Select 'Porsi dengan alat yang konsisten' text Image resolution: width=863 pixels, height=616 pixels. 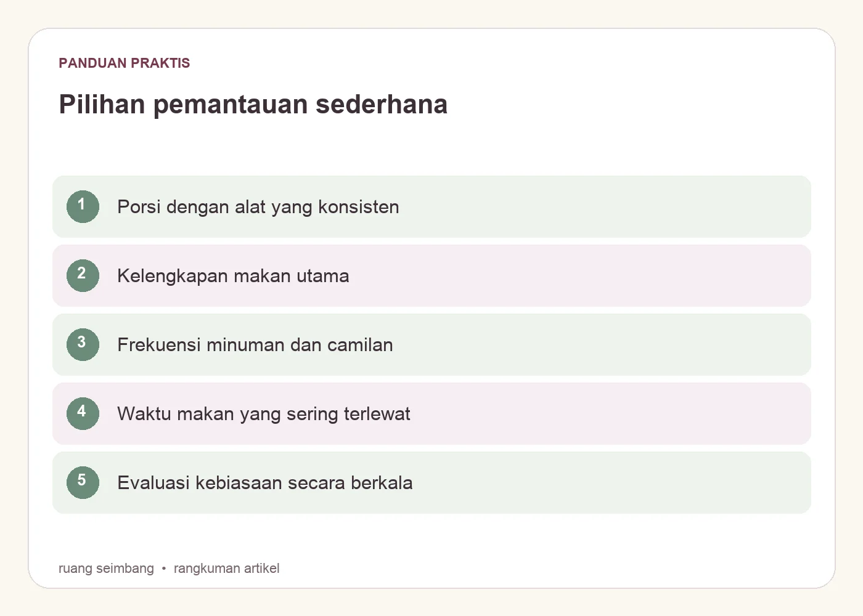(258, 207)
